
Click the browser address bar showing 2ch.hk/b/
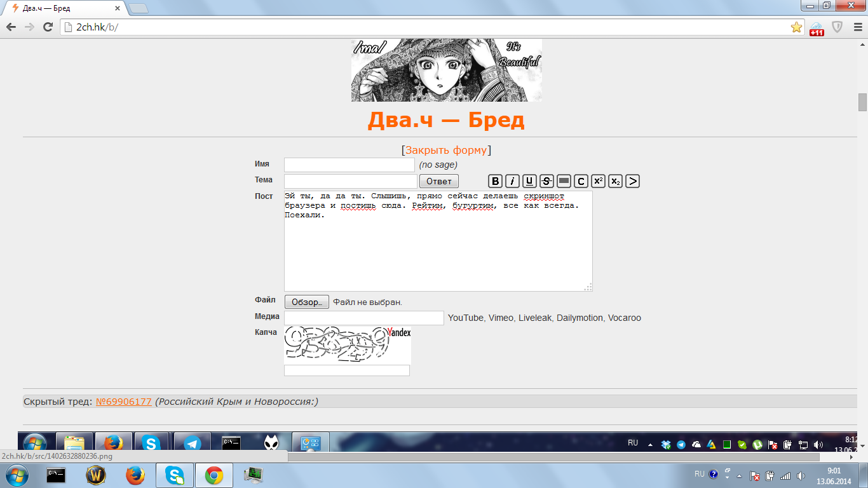click(432, 27)
